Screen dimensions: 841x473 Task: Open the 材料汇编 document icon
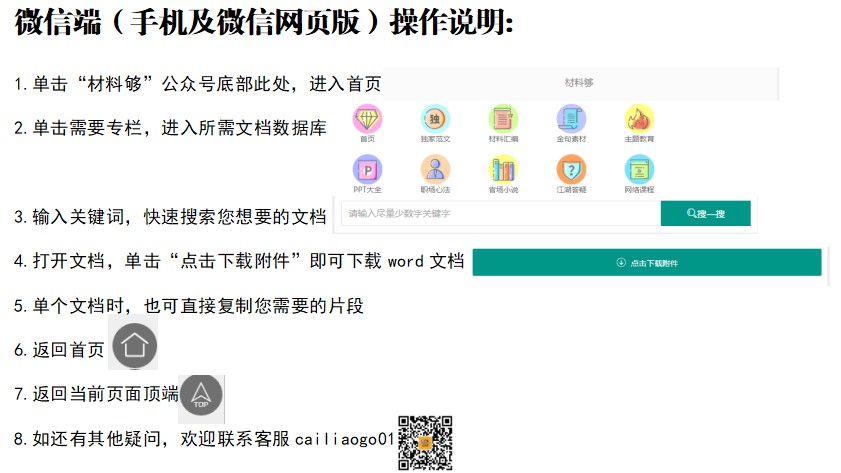[503, 119]
